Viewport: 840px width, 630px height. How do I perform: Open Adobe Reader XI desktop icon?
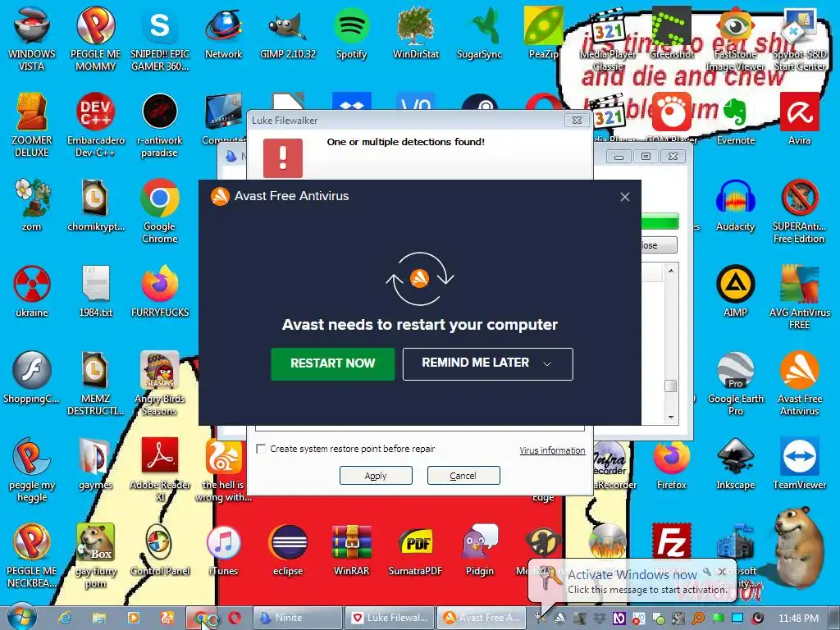coord(160,469)
